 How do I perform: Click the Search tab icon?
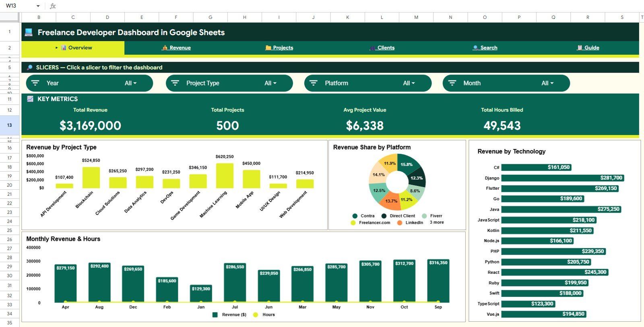(x=476, y=48)
